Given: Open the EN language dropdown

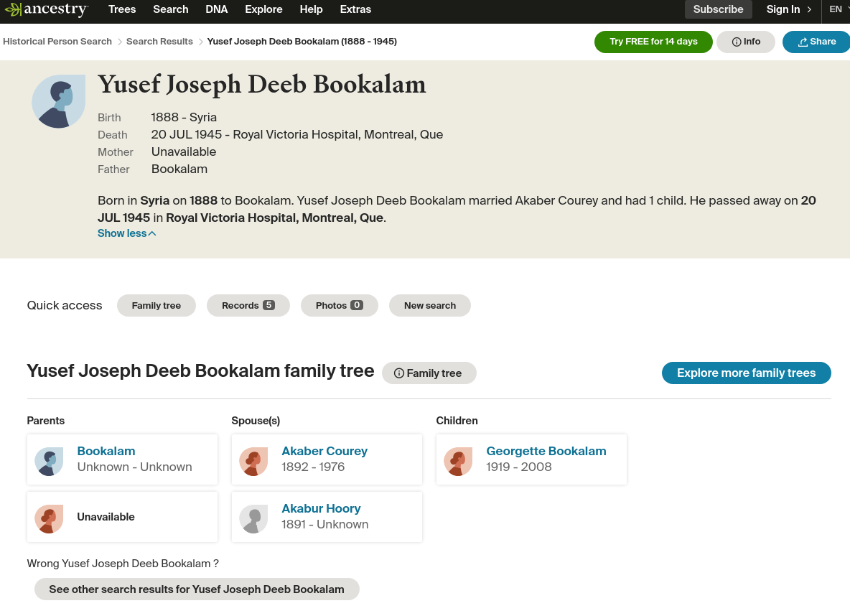Looking at the screenshot, I should pos(839,9).
